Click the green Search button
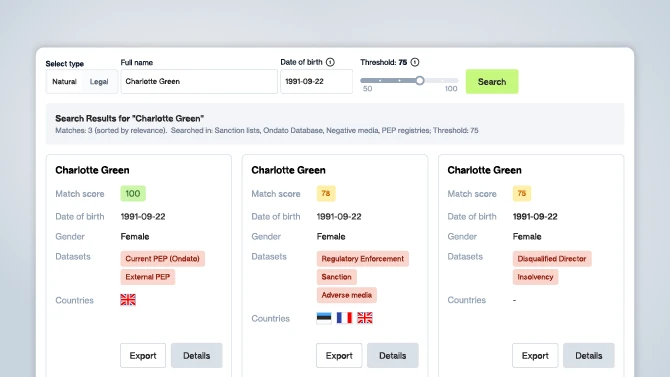Image resolution: width=670 pixels, height=377 pixels. [492, 82]
